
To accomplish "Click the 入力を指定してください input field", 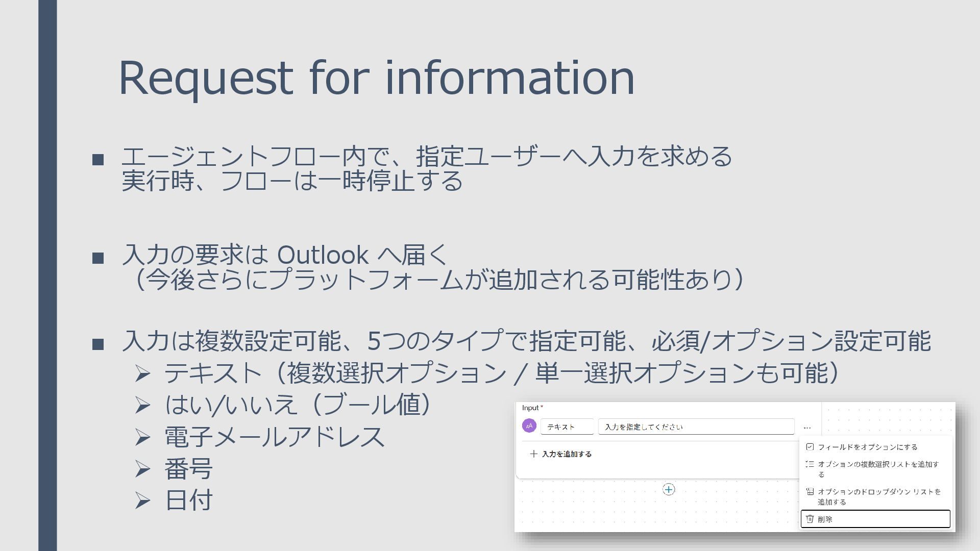I will click(x=696, y=427).
